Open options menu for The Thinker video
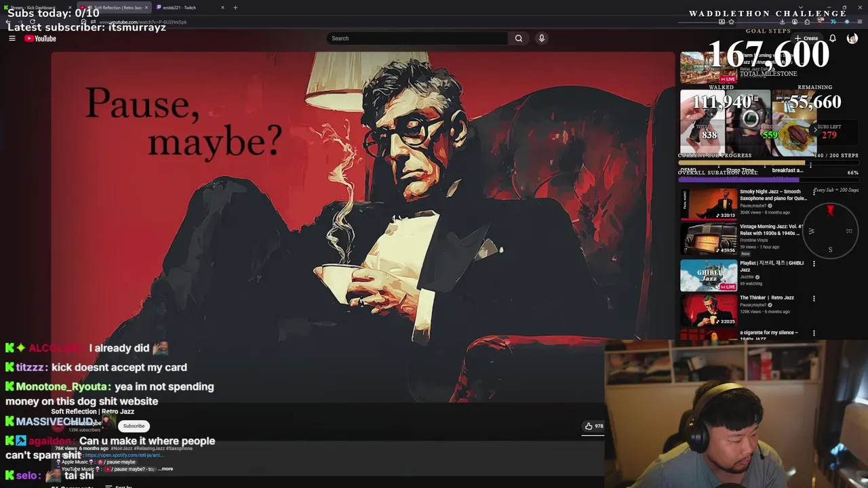Image resolution: width=868 pixels, height=488 pixels. (814, 298)
